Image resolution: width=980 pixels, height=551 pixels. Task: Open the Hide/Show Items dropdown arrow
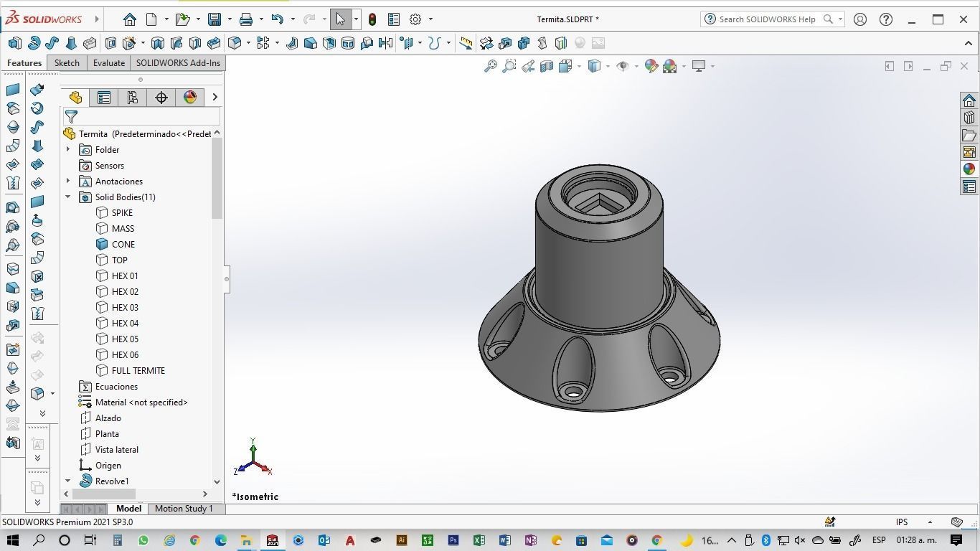(x=636, y=66)
